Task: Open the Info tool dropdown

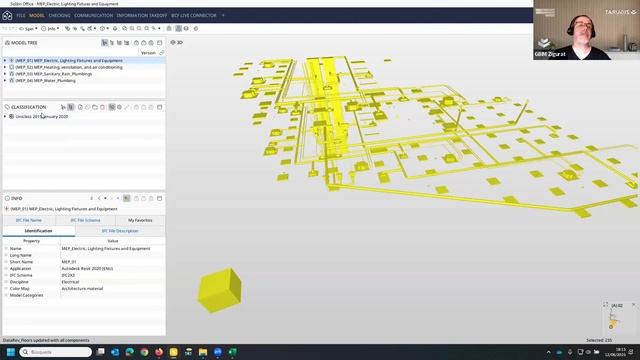Action: (x=50, y=29)
